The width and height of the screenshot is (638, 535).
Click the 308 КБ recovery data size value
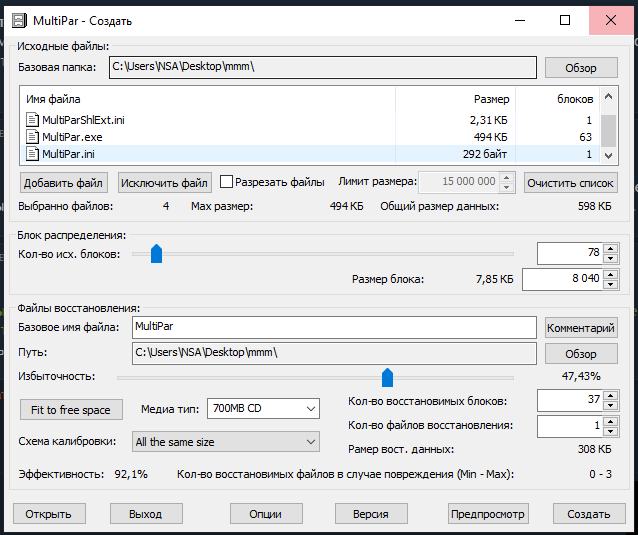(x=594, y=449)
